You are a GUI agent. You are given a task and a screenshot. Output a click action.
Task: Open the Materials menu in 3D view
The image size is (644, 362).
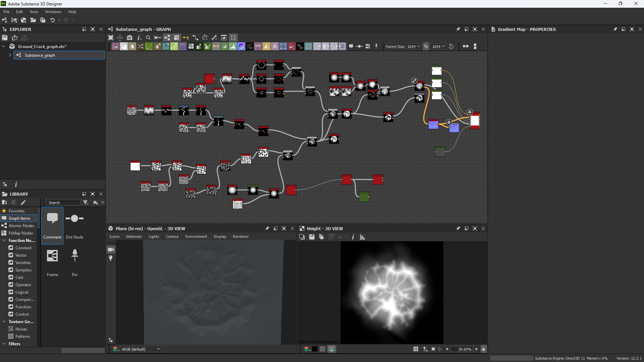click(x=134, y=237)
